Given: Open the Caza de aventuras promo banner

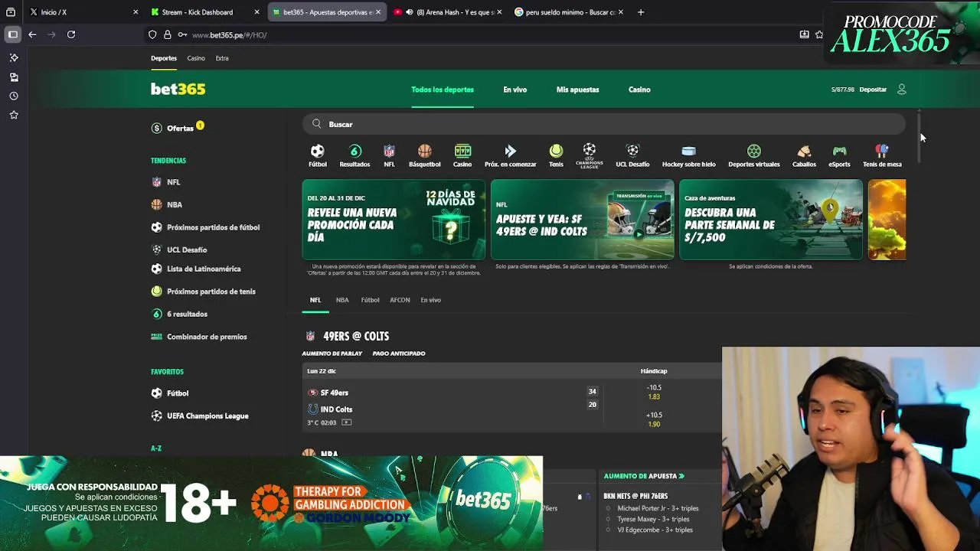Looking at the screenshot, I should pos(771,220).
